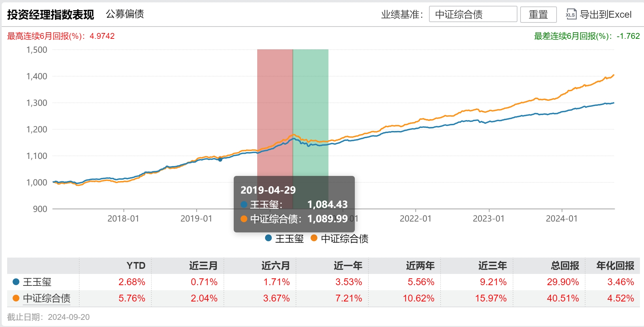
Task: Click the 2022-01 x-axis label
Action: [x=415, y=218]
